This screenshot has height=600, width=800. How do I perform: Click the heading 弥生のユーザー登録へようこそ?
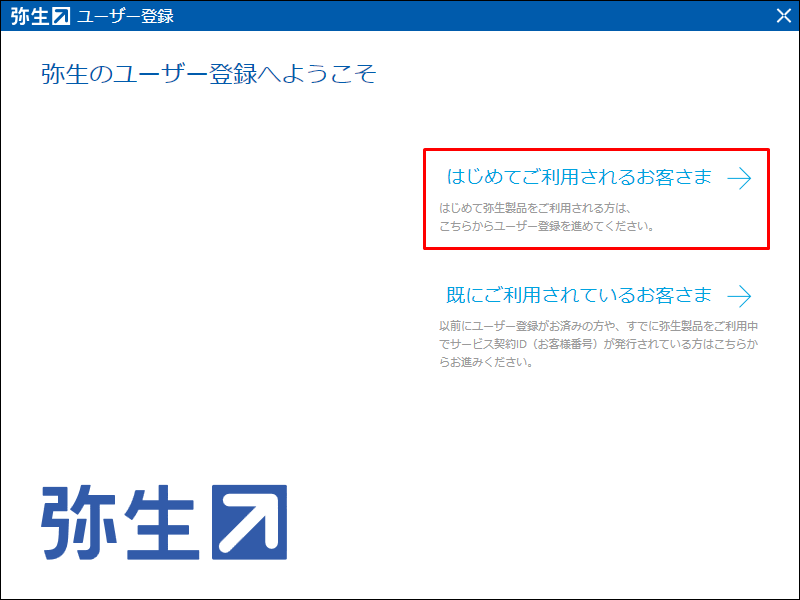point(209,74)
